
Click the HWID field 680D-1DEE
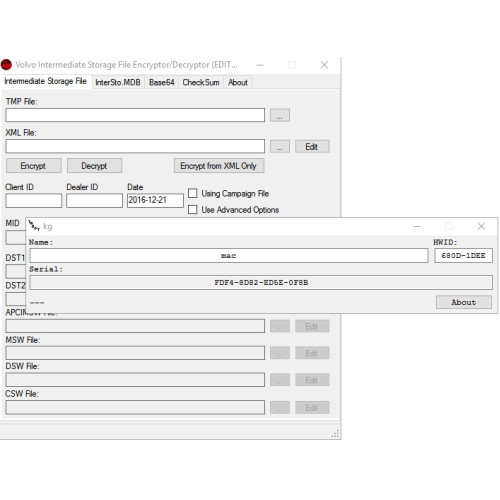coord(463,256)
